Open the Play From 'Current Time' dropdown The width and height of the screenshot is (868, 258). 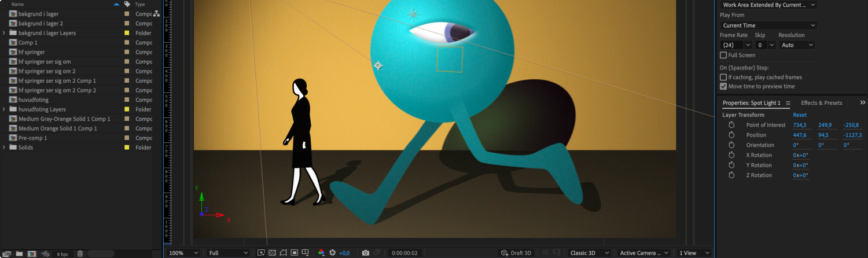[768, 25]
